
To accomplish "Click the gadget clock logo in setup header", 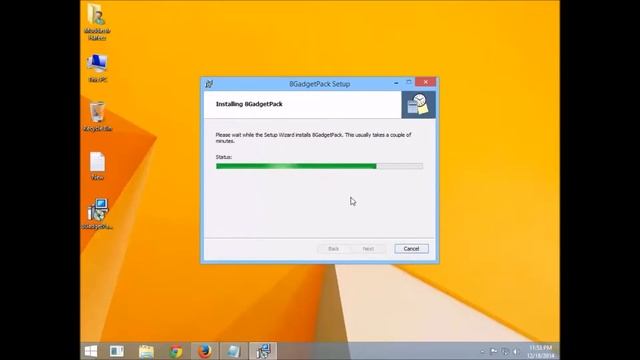I will point(418,104).
